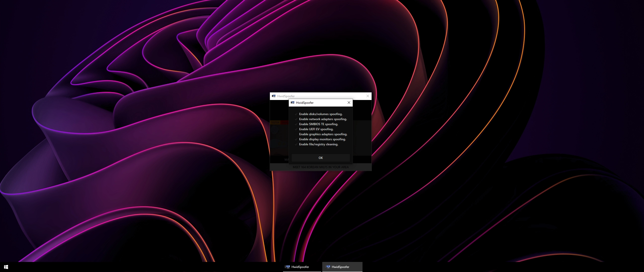Click the HwidSpoofer icon on the main window title bar
The height and width of the screenshot is (272, 644).
click(x=273, y=96)
